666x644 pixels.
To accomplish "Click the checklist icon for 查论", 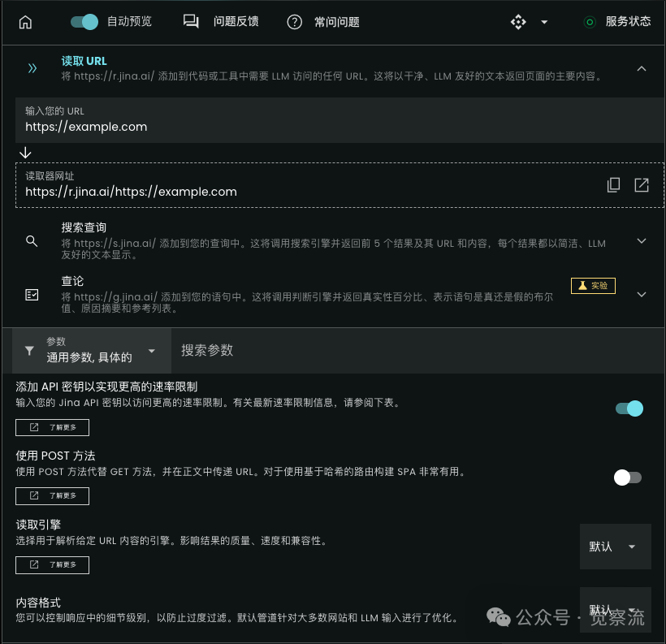I will pos(32,294).
